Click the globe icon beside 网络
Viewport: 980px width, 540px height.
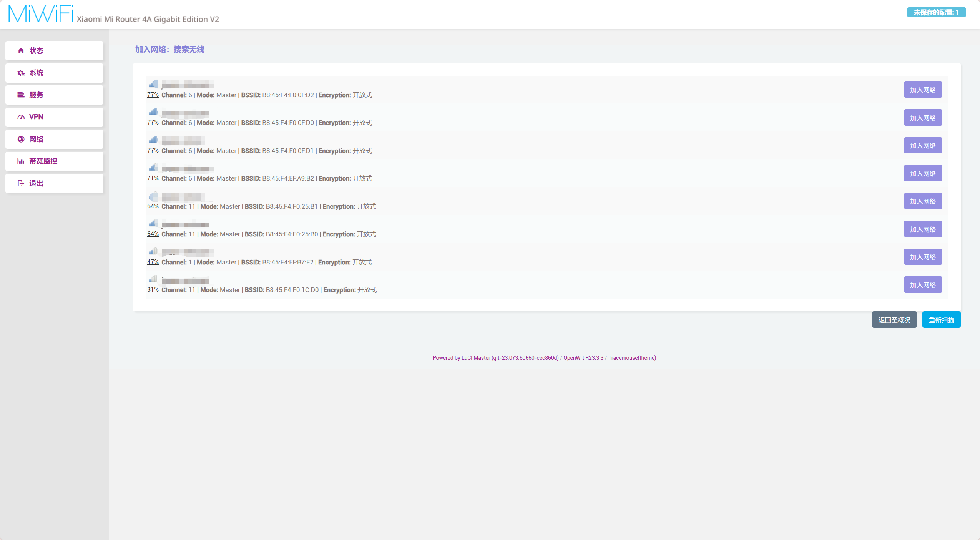(x=21, y=139)
